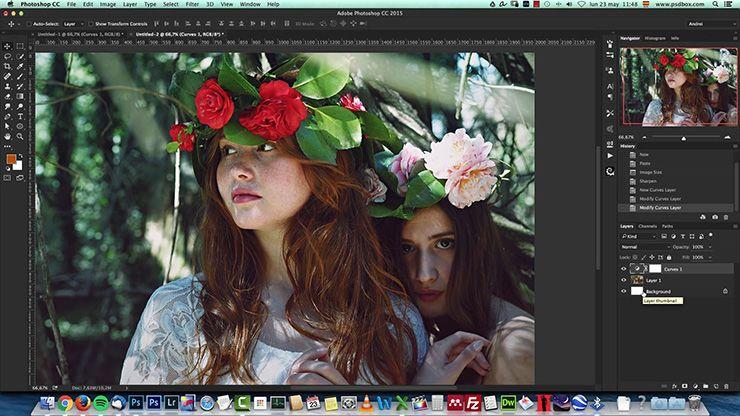This screenshot has height=416, width=740.
Task: Switch to the Channels tab
Action: [x=648, y=226]
